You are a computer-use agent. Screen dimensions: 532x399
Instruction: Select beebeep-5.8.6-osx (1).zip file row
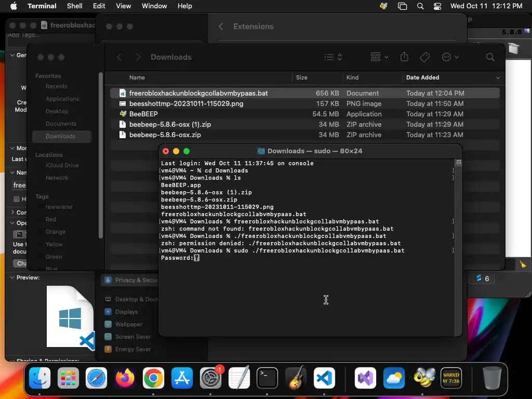coord(304,125)
